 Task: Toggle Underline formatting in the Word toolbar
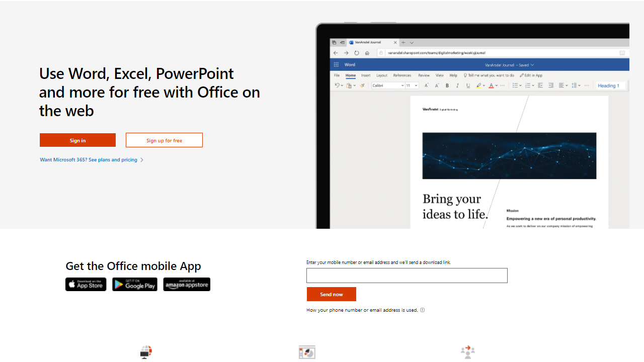click(468, 85)
